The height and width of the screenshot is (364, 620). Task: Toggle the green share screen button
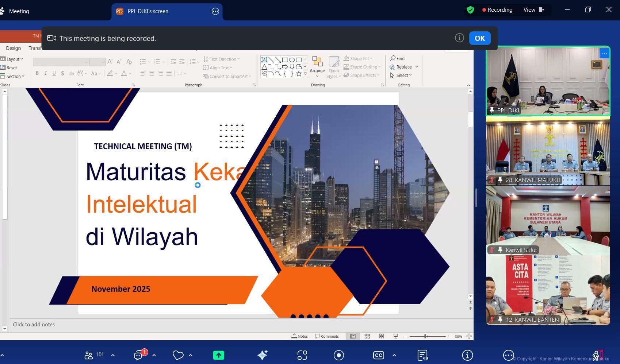(x=218, y=355)
